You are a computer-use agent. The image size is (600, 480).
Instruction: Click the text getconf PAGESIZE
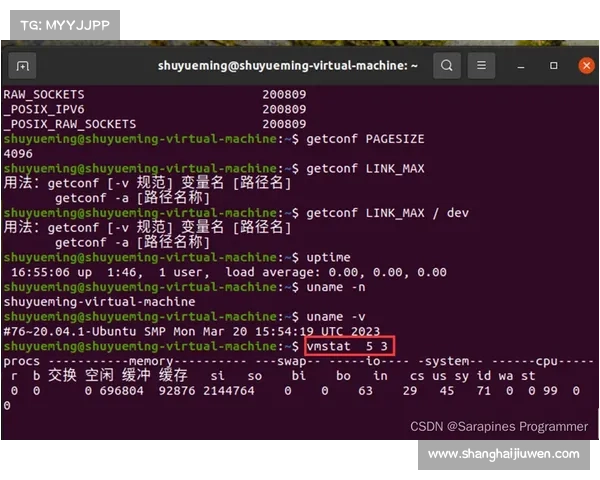coord(365,139)
